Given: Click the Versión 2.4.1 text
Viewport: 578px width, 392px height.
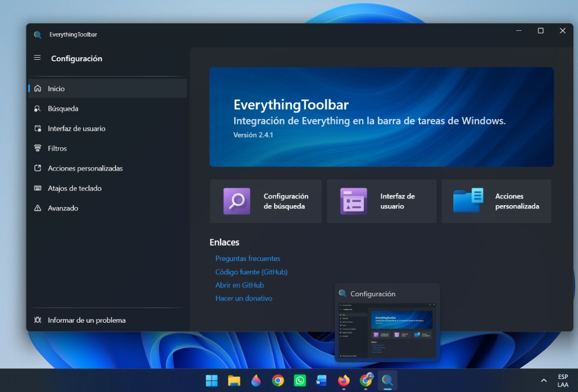Looking at the screenshot, I should pos(253,135).
